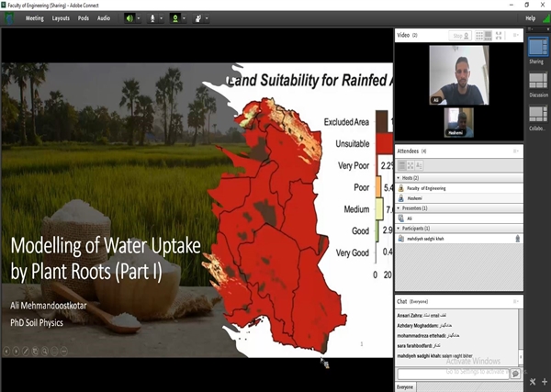This screenshot has width=551, height=392.
Task: Click the Help button
Action: point(530,18)
